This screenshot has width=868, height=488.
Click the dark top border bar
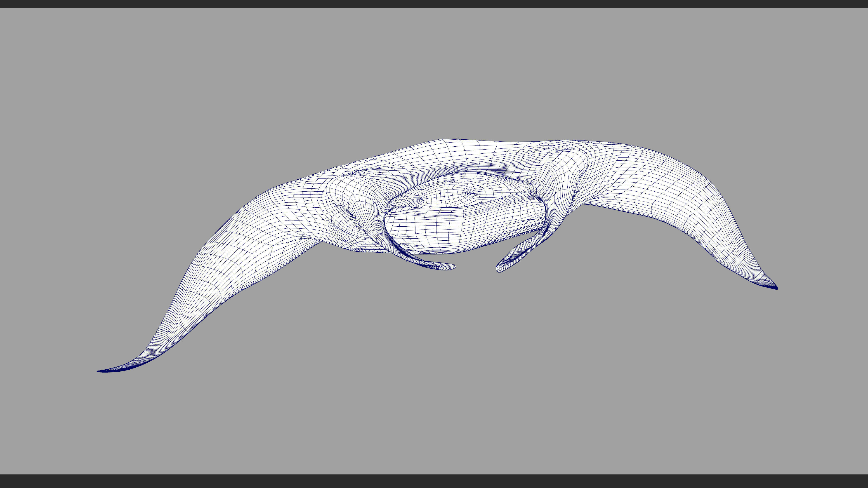[434, 3]
